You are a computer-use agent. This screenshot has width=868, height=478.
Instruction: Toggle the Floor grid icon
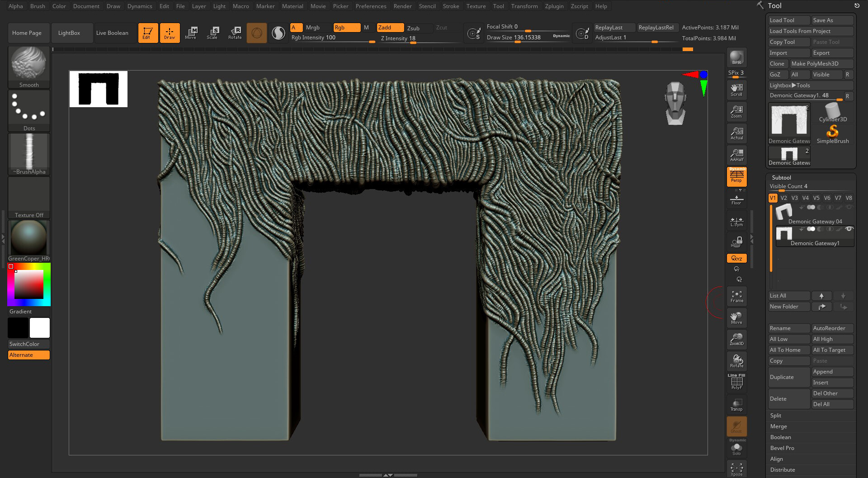pos(736,200)
